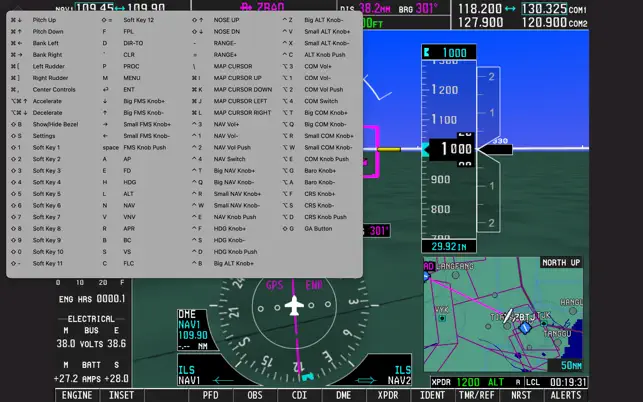
Task: Click the ILS NAV2 double-line bearing arrow
Action: [365, 380]
